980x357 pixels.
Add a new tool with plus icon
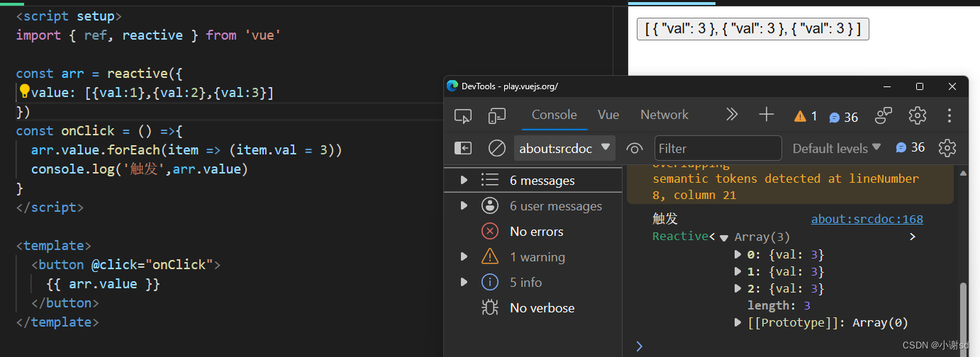[x=767, y=115]
